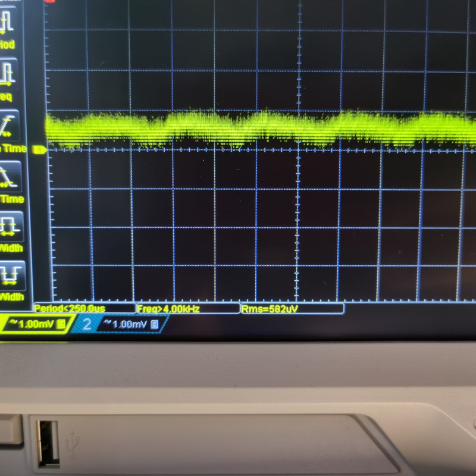Select the negative Width measurement icon
The image size is (476, 476).
pos(12,275)
